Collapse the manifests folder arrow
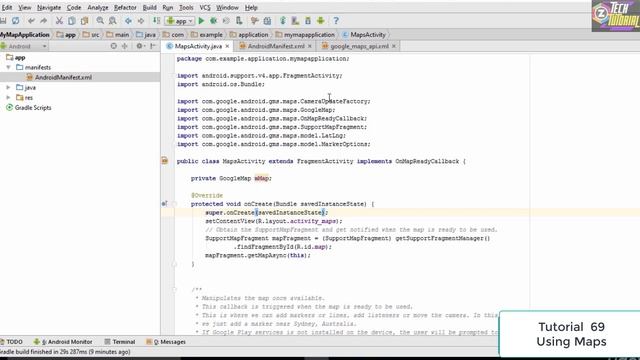 pos(8,67)
